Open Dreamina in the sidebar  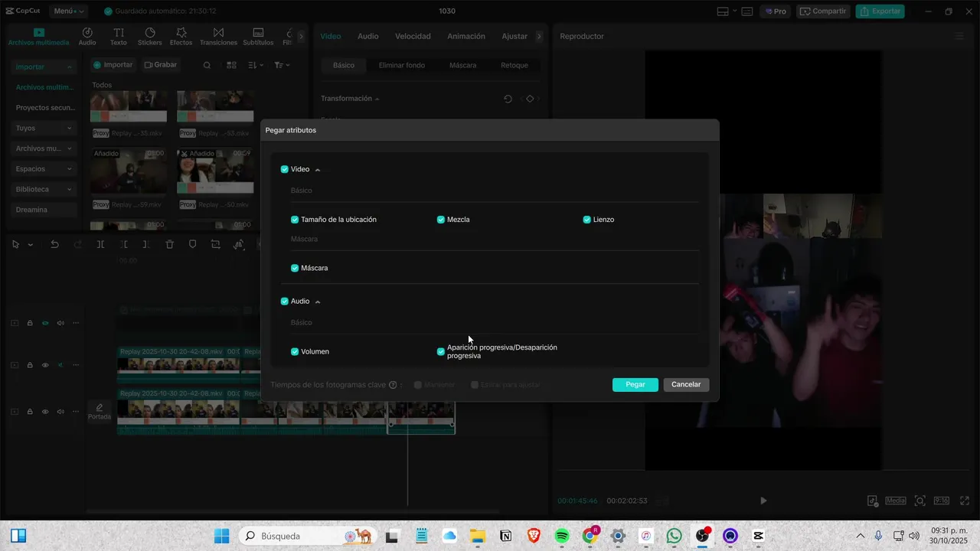point(44,210)
